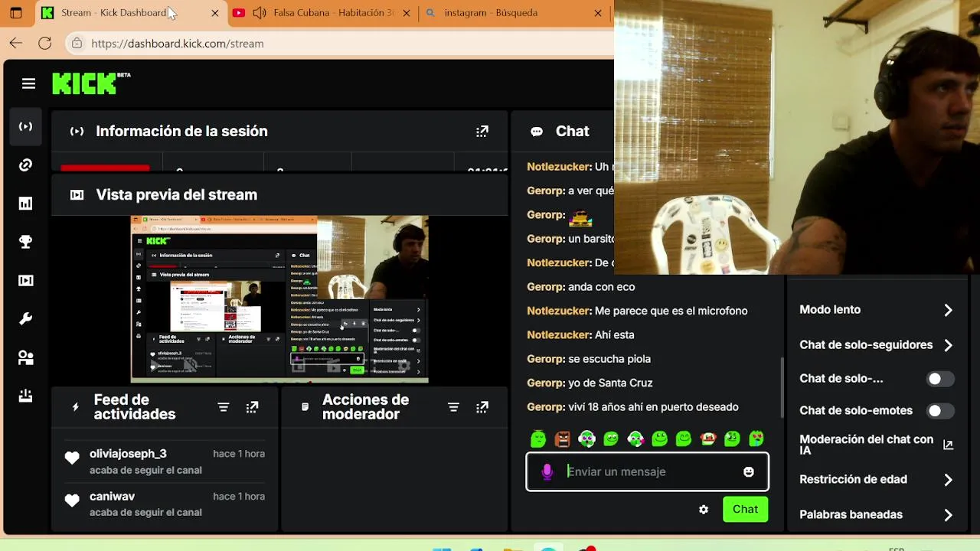This screenshot has width=980, height=551.
Task: Click the heart icon beside oliviajoseph_3
Action: (x=72, y=458)
